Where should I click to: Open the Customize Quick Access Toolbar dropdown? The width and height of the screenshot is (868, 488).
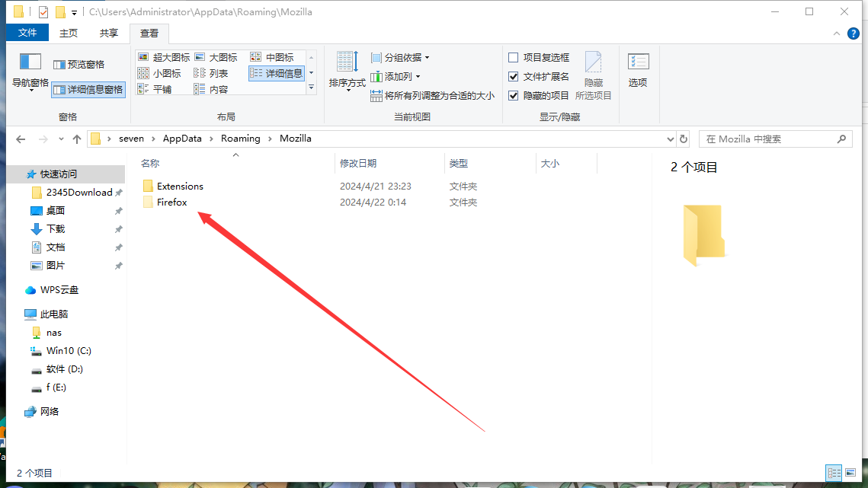[x=74, y=12]
